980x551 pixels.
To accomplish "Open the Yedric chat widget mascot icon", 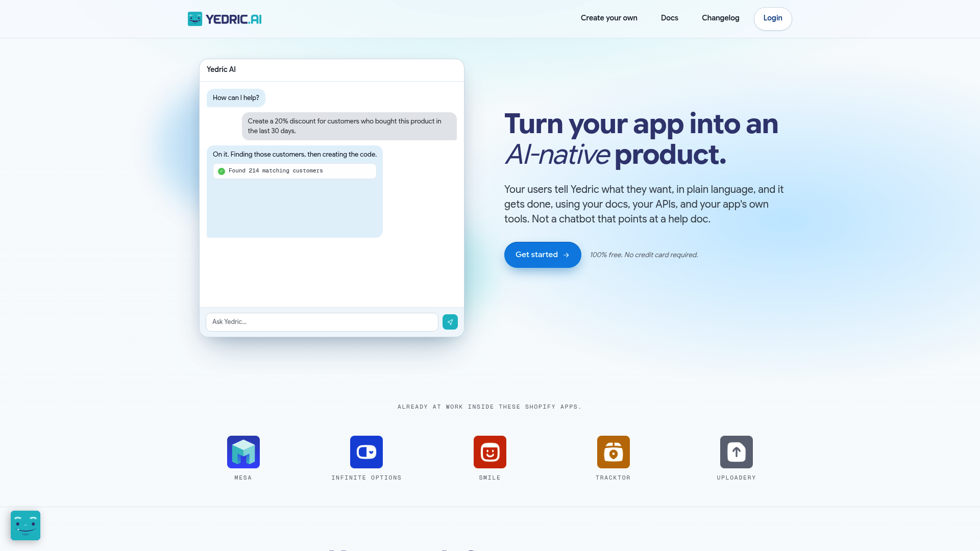I will [x=26, y=525].
